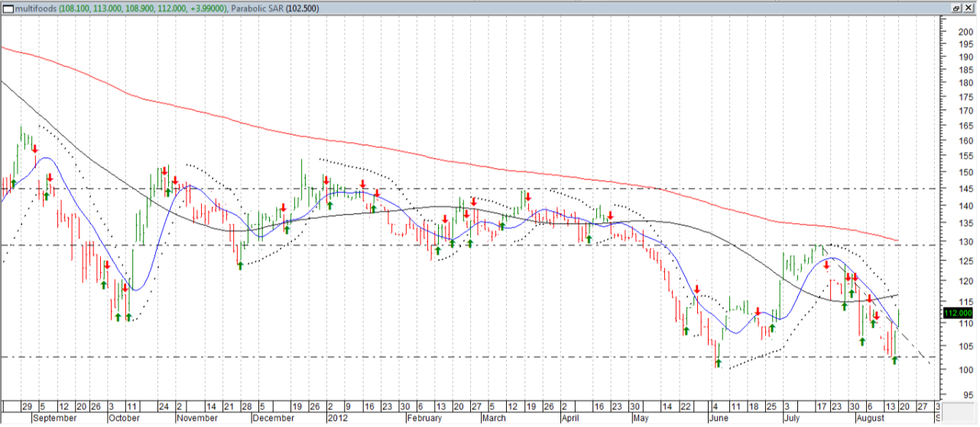
Task: Select the green buy arrow in late November
Action: (x=240, y=266)
